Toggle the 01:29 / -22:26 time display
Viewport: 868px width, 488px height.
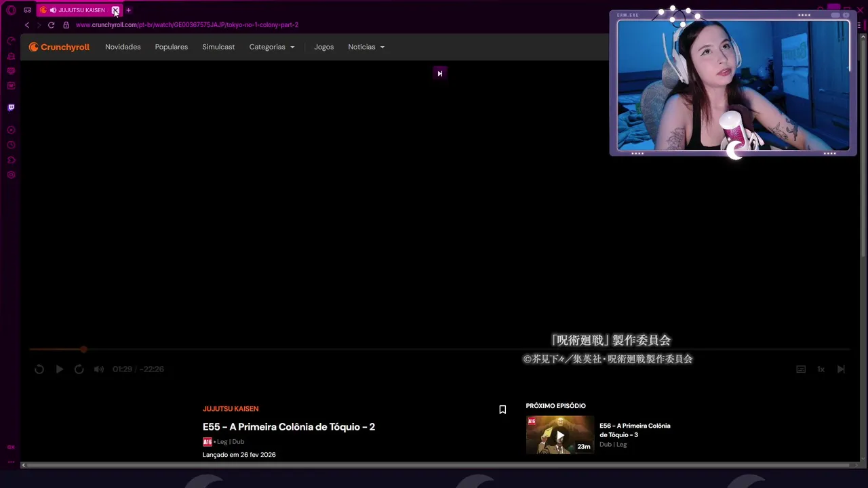(x=138, y=369)
